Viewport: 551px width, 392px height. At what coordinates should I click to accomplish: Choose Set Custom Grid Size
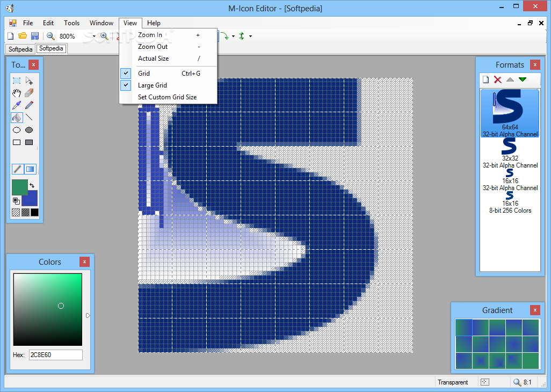click(168, 97)
